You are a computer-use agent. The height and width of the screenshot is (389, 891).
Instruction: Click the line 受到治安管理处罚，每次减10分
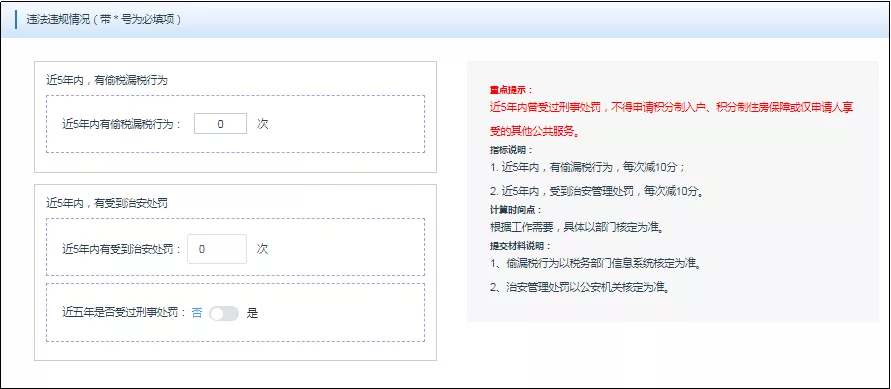pos(597,191)
